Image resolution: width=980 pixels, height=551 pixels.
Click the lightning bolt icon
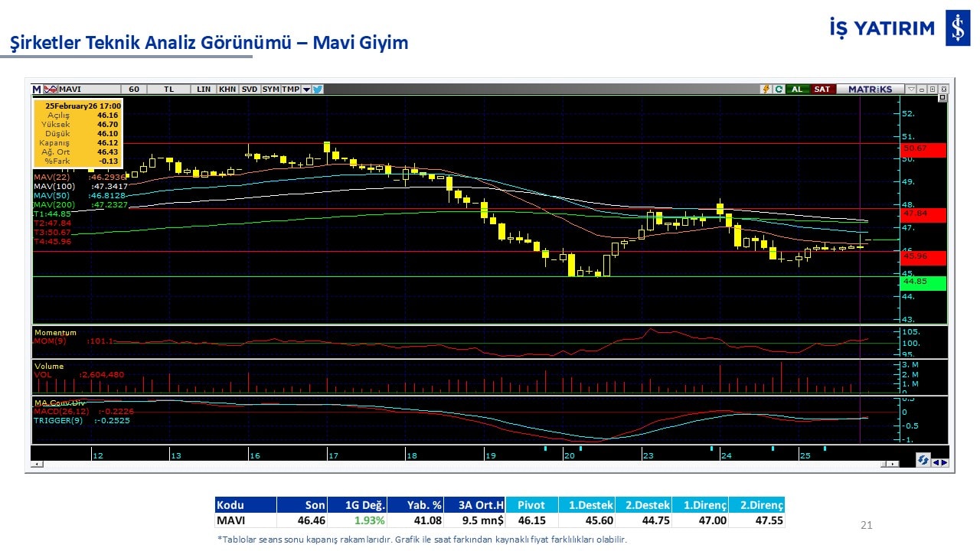point(765,90)
